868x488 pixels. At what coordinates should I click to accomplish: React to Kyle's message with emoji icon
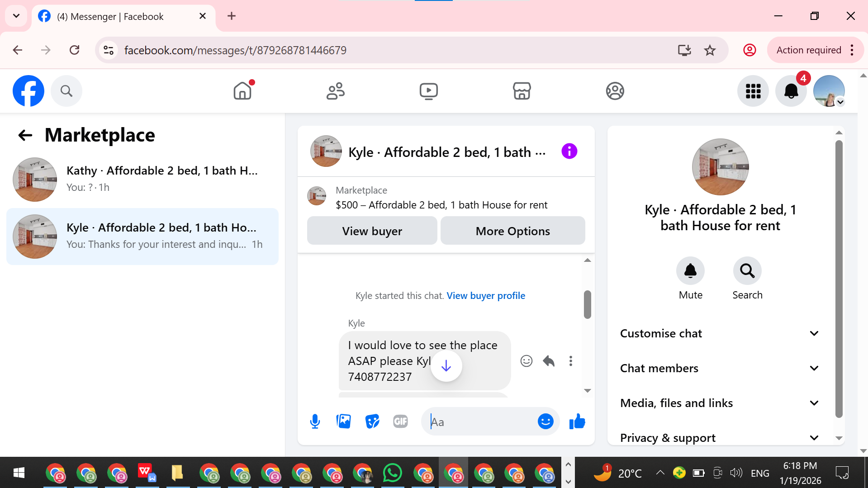click(526, 361)
